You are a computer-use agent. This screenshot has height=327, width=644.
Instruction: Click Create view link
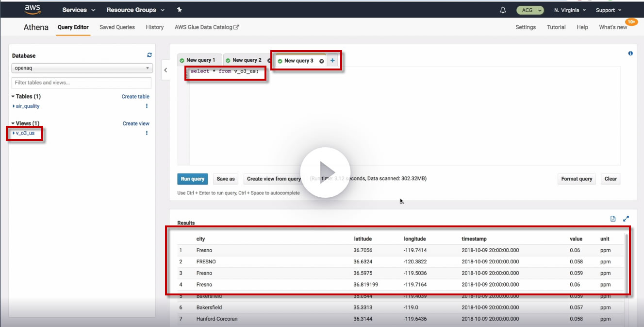point(136,124)
